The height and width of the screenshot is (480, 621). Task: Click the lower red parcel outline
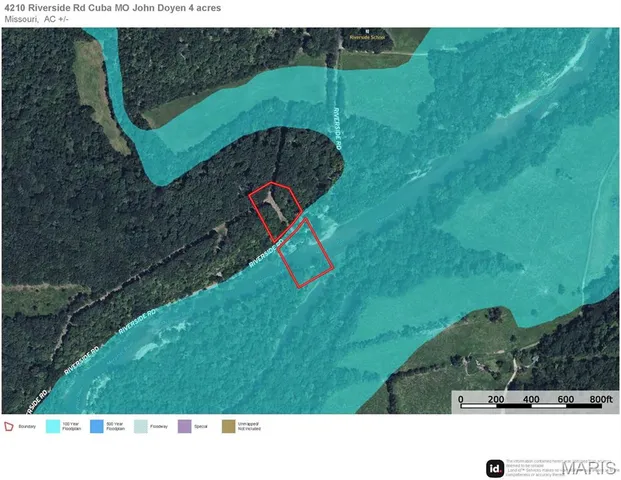(x=305, y=253)
